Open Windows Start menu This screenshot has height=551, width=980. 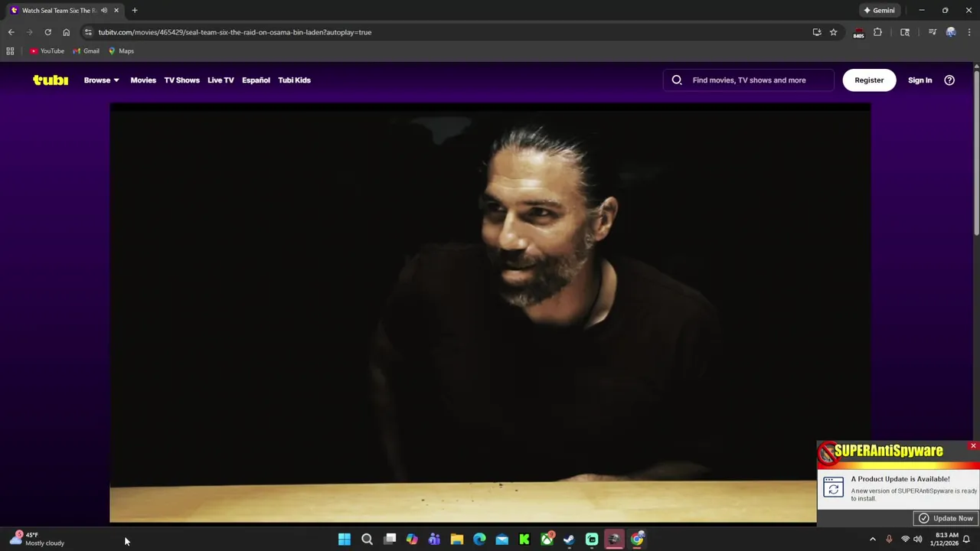345,540
